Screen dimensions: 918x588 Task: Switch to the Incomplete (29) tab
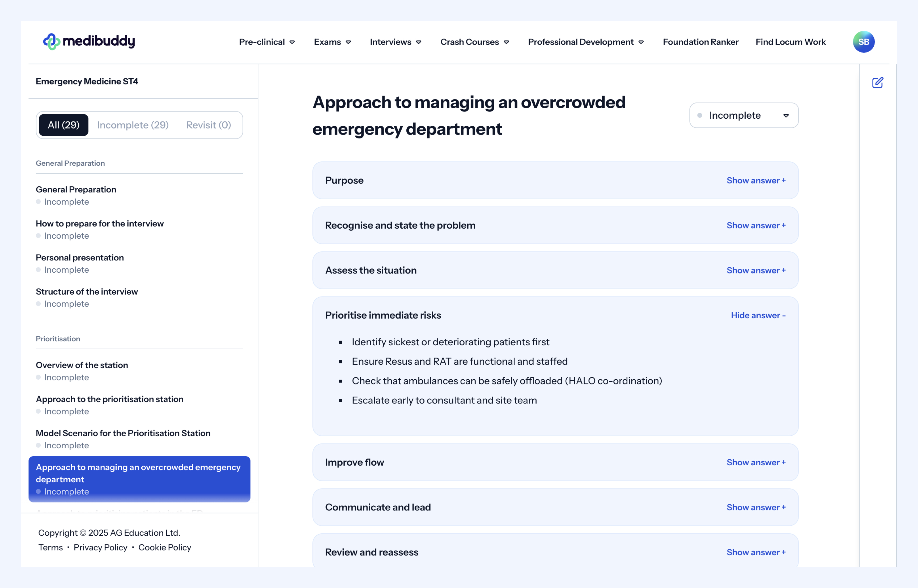pos(133,125)
